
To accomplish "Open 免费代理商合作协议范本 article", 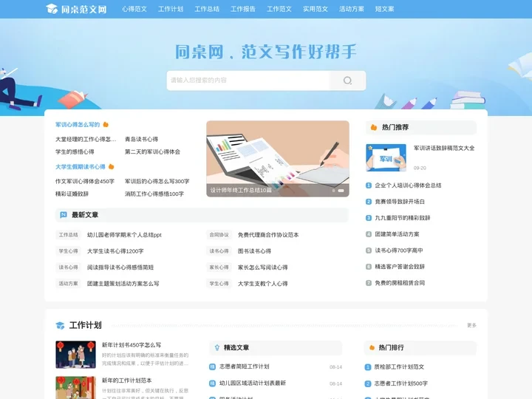I will (x=268, y=235).
